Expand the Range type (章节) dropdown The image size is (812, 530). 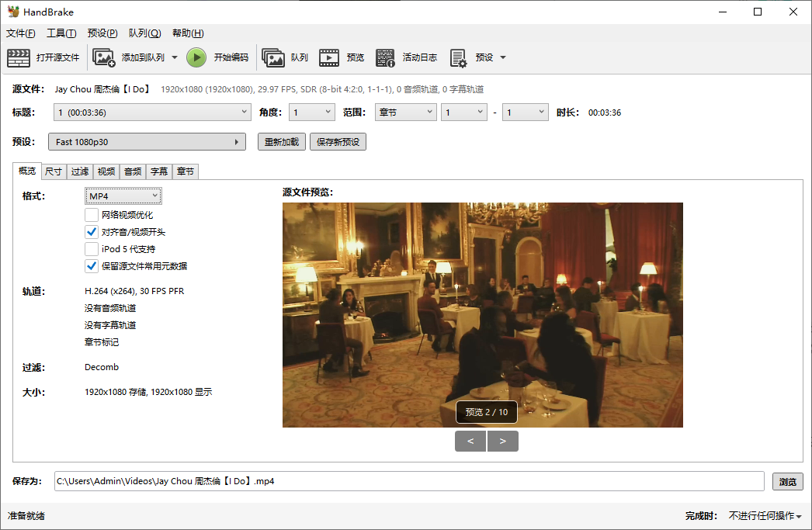point(405,113)
